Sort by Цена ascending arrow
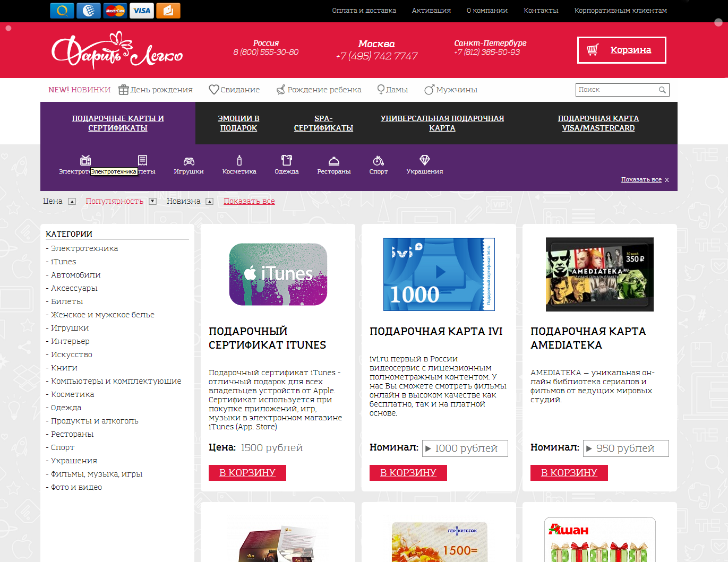Viewport: 728px width, 562px height. click(x=72, y=202)
